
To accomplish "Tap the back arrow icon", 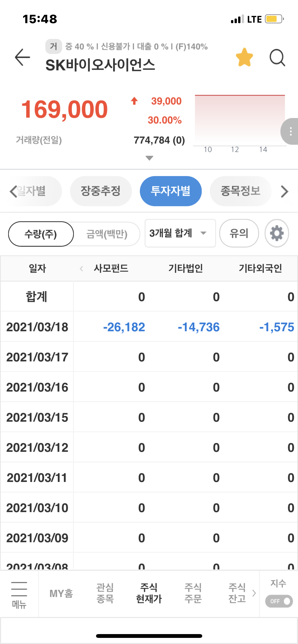I will 22,57.
